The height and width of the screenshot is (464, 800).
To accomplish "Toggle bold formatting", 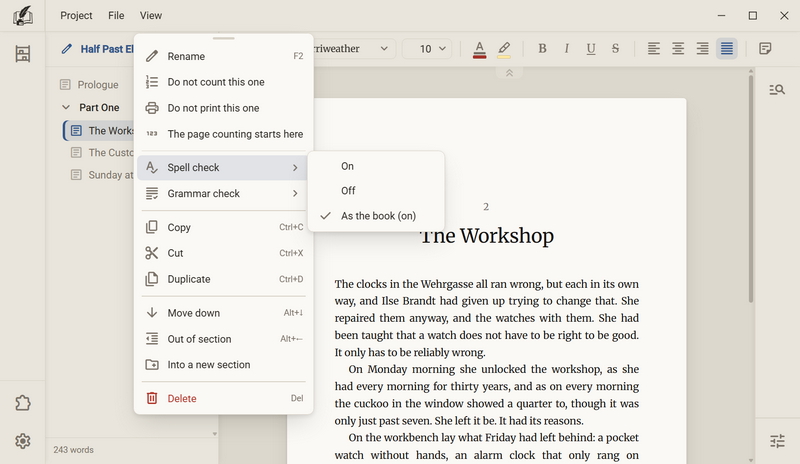I will [x=542, y=48].
